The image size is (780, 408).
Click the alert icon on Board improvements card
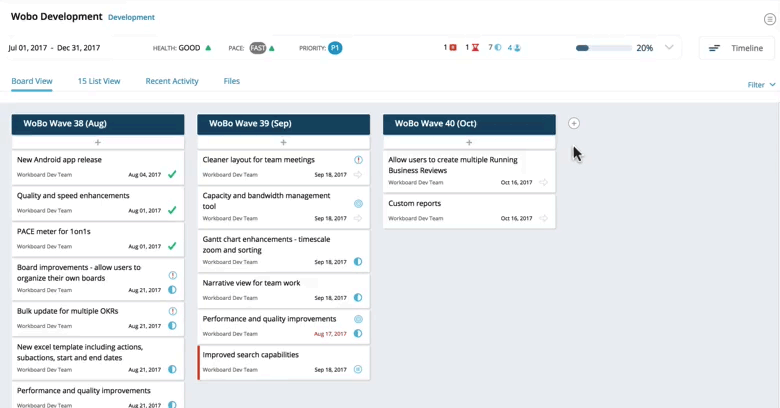173,275
